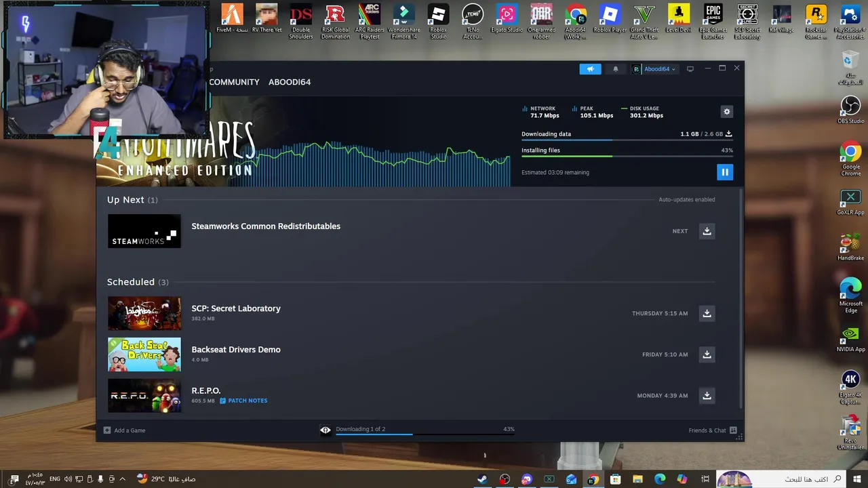This screenshot has width=868, height=488.
Task: Click the Auto-updates enabled text
Action: point(686,200)
